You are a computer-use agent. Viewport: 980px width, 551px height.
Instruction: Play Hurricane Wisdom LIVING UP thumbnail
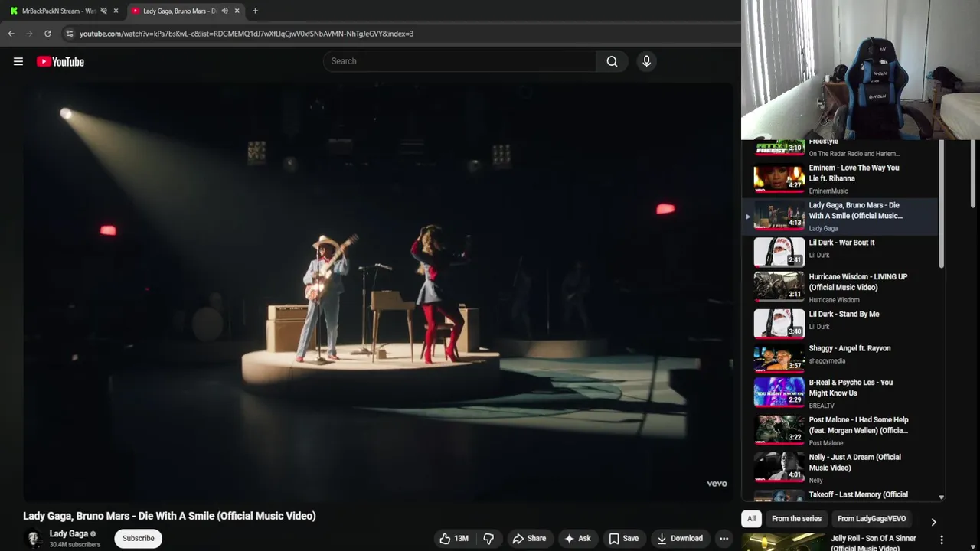(x=779, y=286)
